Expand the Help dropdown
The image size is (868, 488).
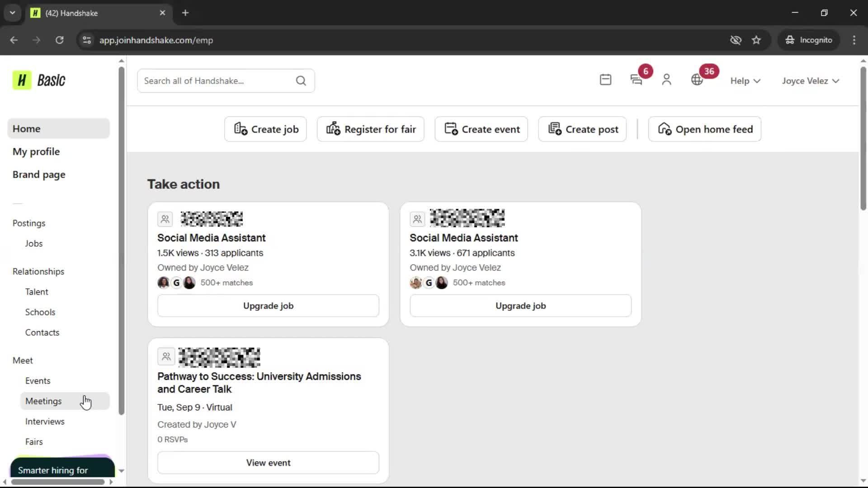(745, 81)
